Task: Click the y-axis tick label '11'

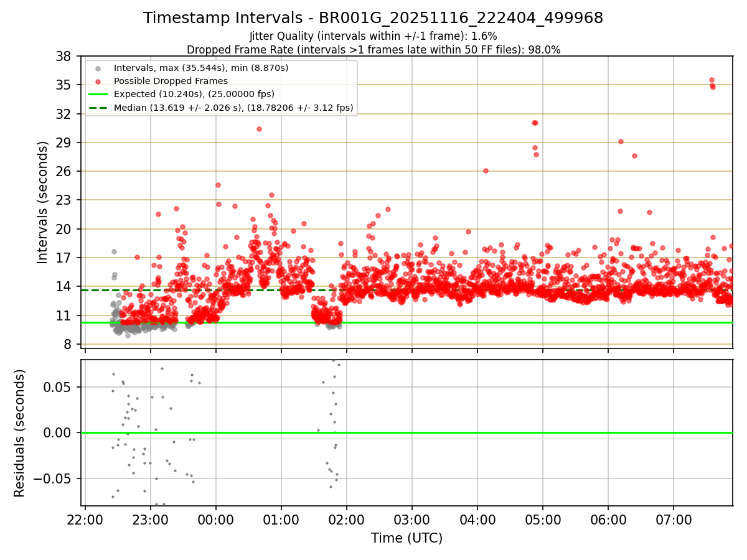Action: 63,315
